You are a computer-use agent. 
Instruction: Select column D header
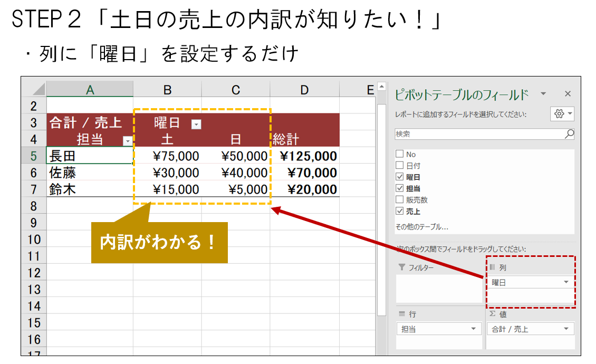click(304, 90)
